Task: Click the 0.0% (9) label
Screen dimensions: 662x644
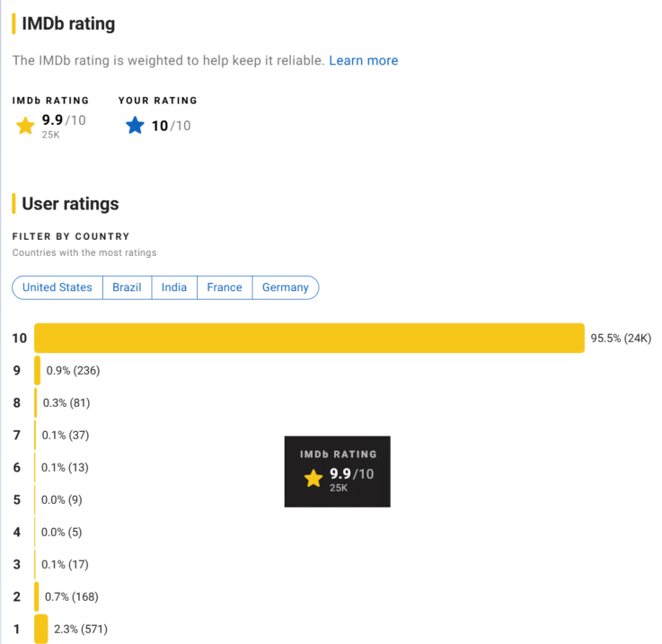Action: pos(62,500)
